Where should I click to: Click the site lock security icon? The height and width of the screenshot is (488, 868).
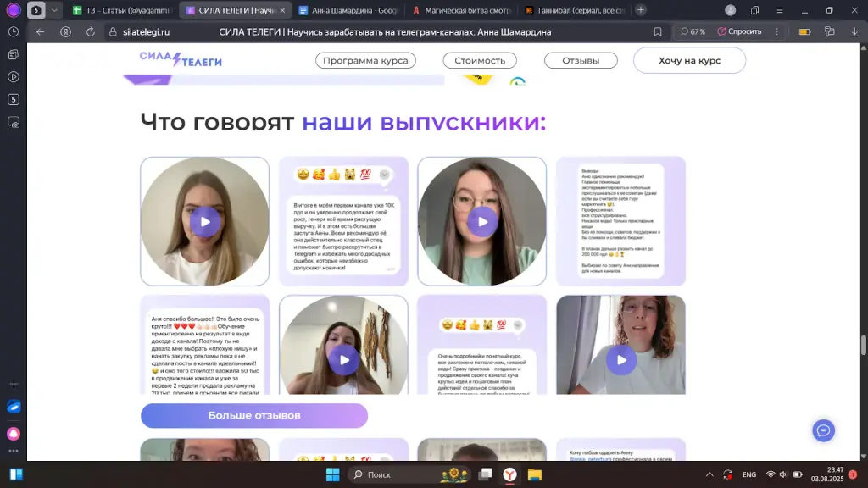(x=113, y=32)
